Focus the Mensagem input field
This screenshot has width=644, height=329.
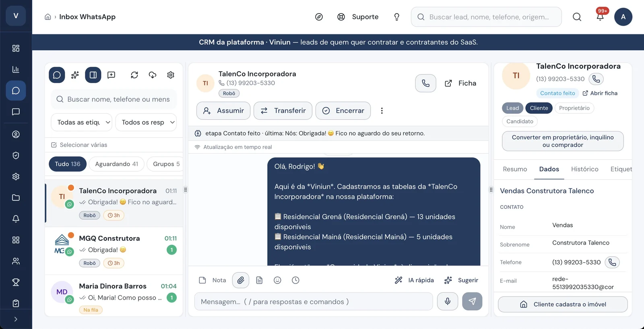click(x=314, y=302)
